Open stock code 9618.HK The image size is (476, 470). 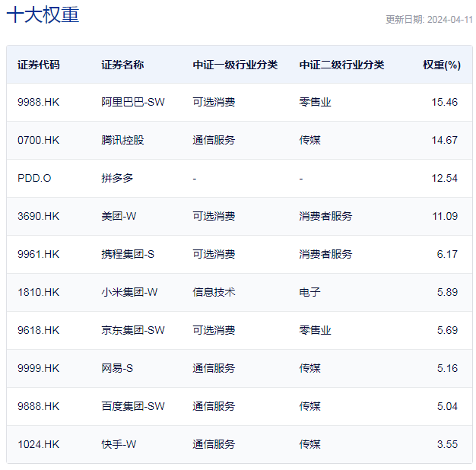[x=39, y=330]
